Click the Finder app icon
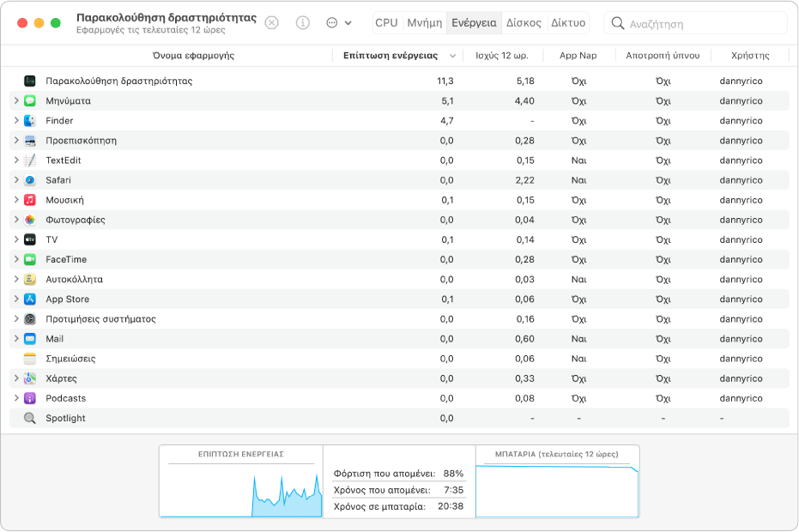Screen dimensions: 799x532 tap(30, 120)
